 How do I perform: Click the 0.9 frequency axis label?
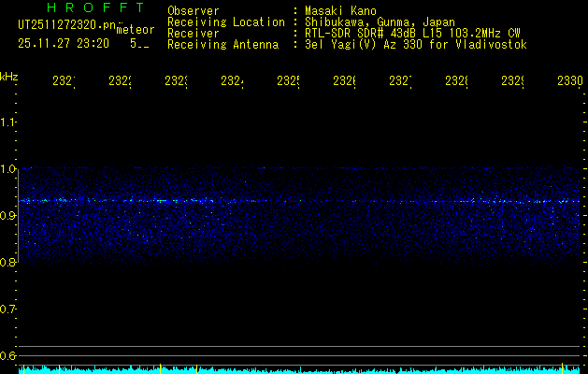(7, 215)
